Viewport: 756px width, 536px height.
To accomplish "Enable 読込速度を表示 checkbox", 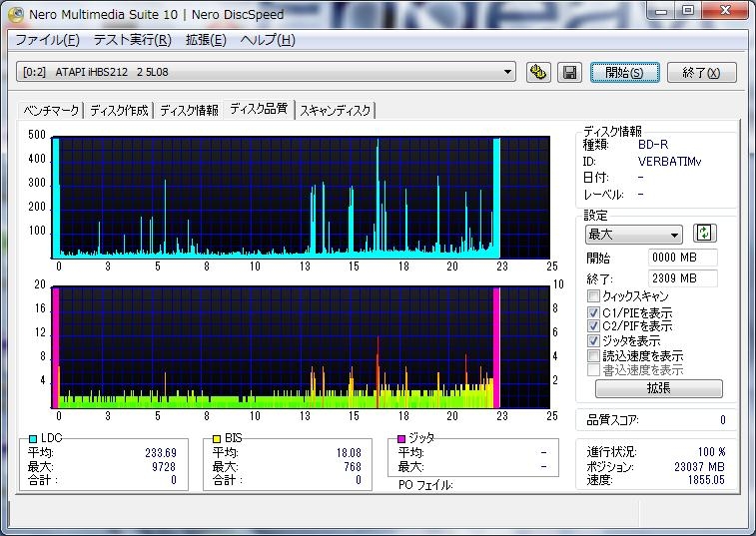I will click(593, 355).
